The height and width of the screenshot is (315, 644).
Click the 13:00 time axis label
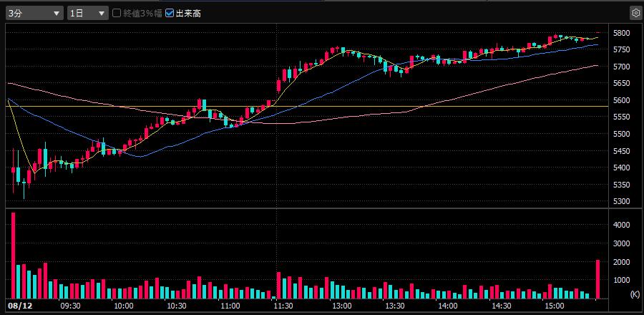(341, 306)
